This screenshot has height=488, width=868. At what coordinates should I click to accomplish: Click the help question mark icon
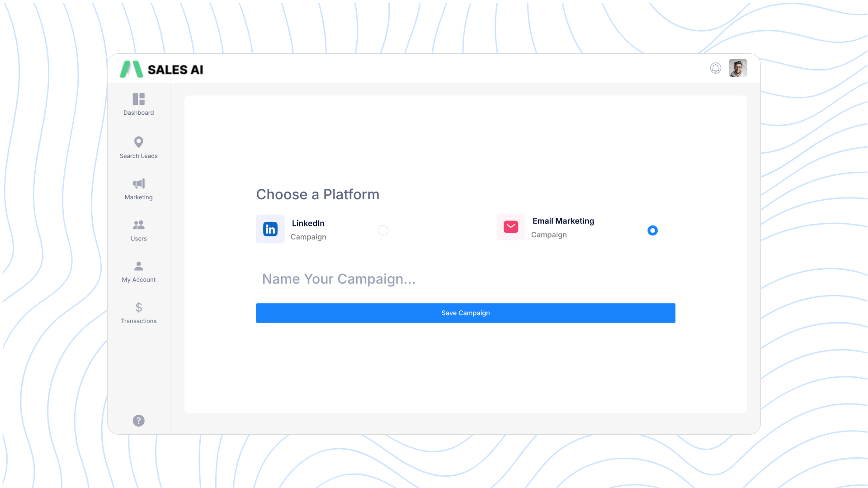coord(138,421)
